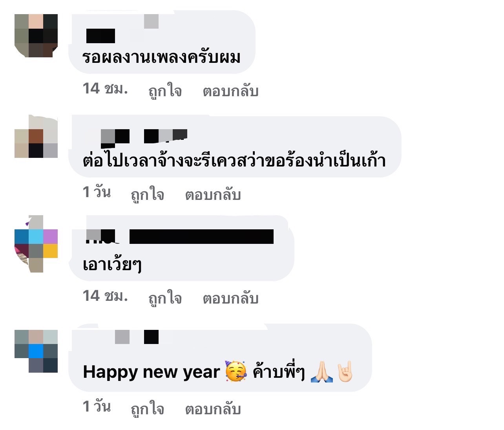Open the redacted commenter name above 'เอาเว้ยๆ'
The width and height of the screenshot is (504, 430).
coord(179,236)
